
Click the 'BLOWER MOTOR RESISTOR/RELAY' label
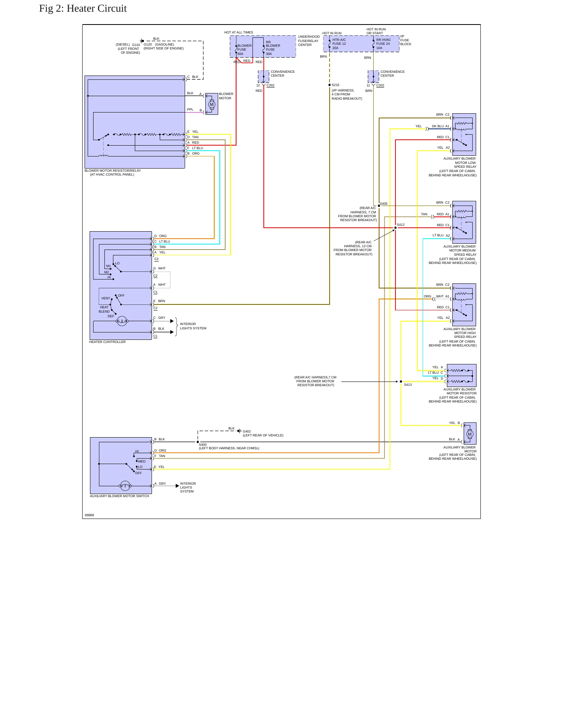point(113,171)
